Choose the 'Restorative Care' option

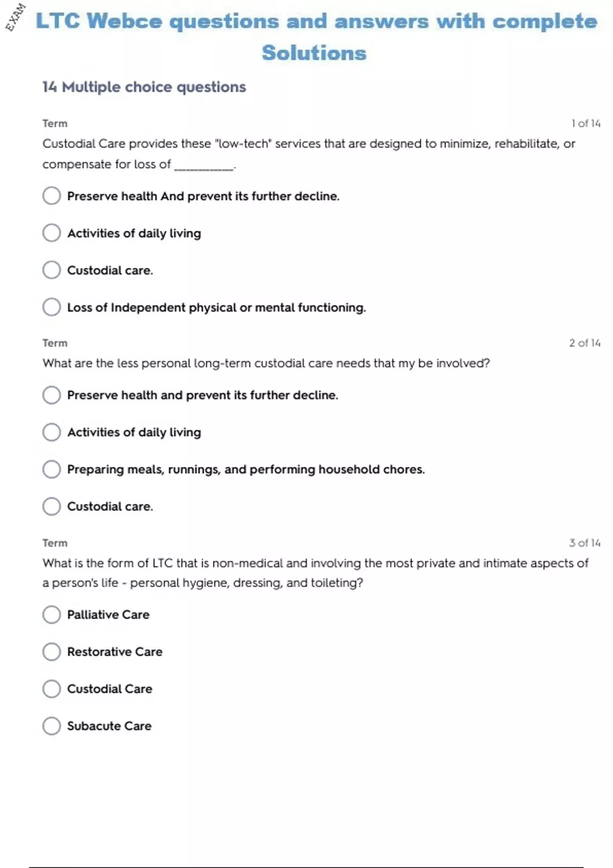pos(52,652)
